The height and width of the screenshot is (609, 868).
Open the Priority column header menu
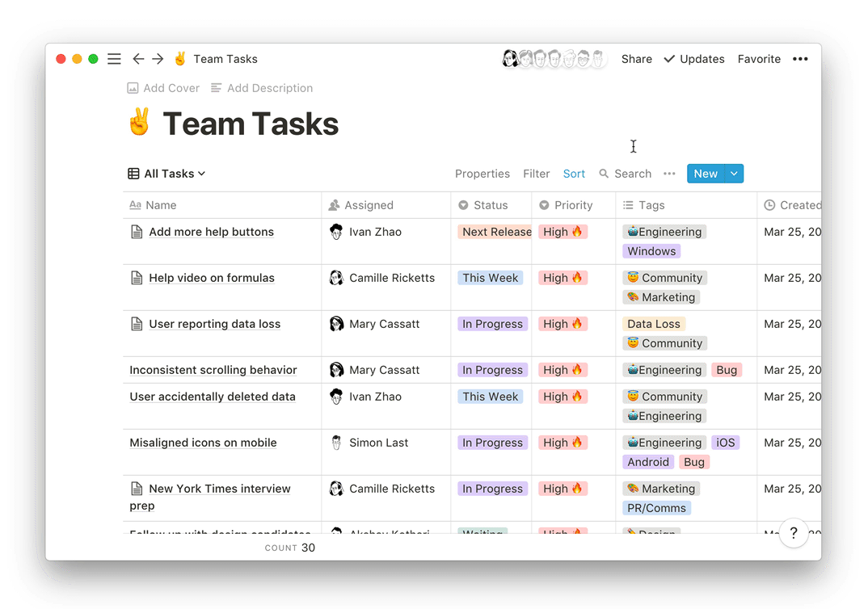[573, 205]
